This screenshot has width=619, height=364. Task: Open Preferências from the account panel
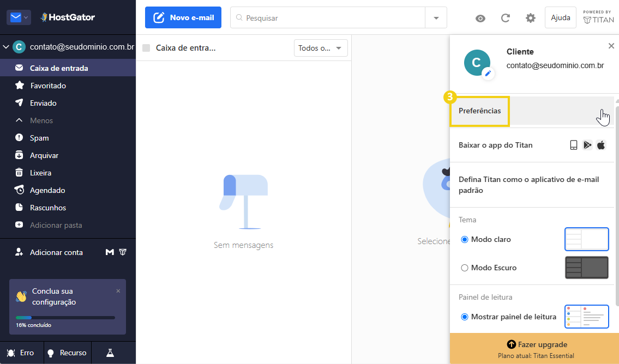(x=479, y=111)
